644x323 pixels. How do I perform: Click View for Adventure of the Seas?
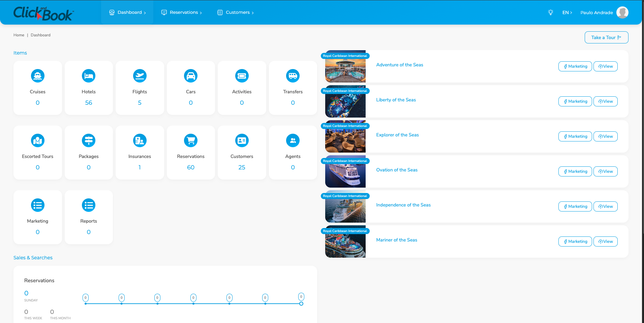pos(605,66)
